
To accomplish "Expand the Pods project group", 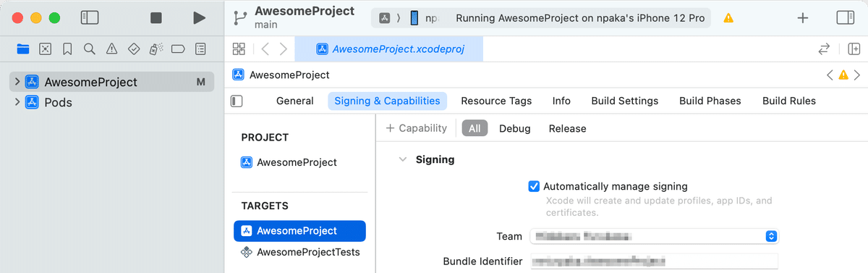I will coord(17,102).
